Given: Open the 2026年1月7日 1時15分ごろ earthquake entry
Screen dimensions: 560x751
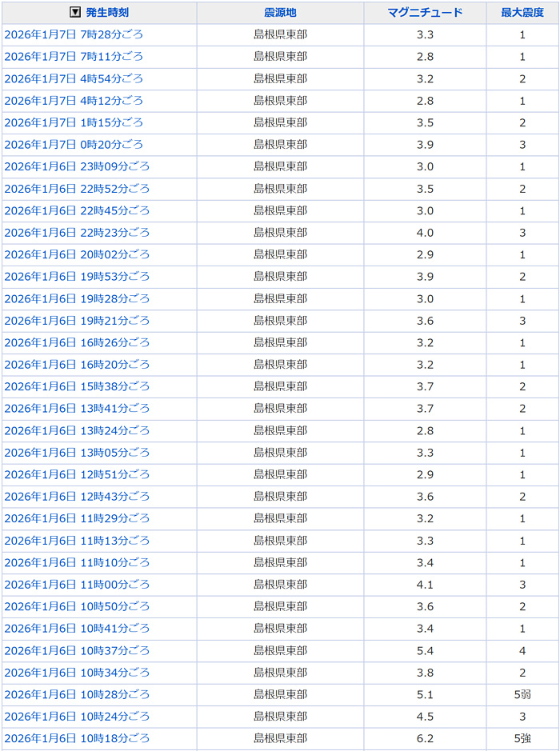Looking at the screenshot, I should click(x=74, y=123).
